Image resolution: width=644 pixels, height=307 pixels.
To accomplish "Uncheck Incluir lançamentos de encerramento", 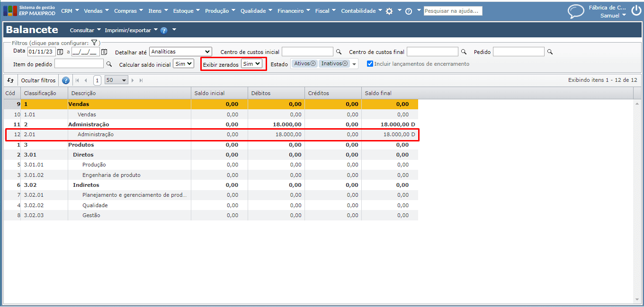I will pyautogui.click(x=370, y=64).
